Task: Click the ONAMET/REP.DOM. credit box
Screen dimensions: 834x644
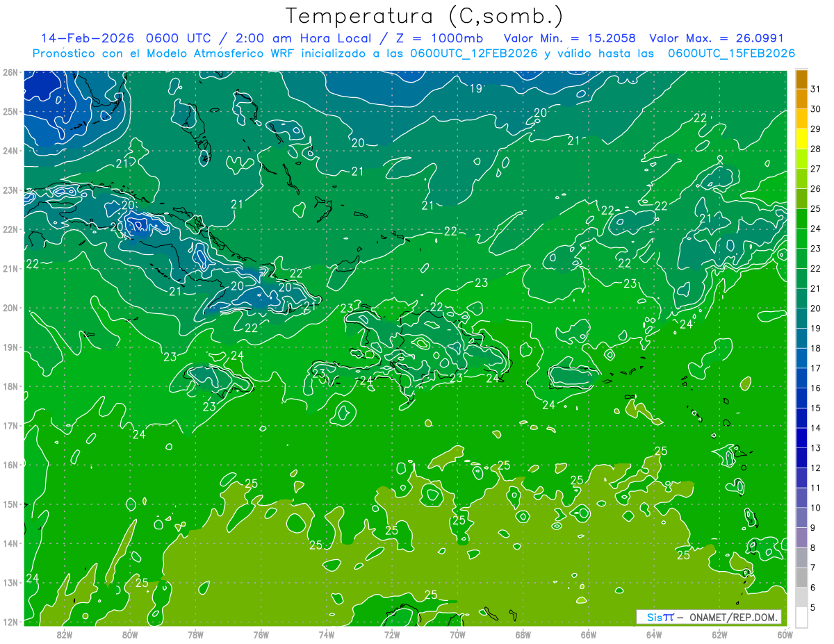Action: coord(709,618)
